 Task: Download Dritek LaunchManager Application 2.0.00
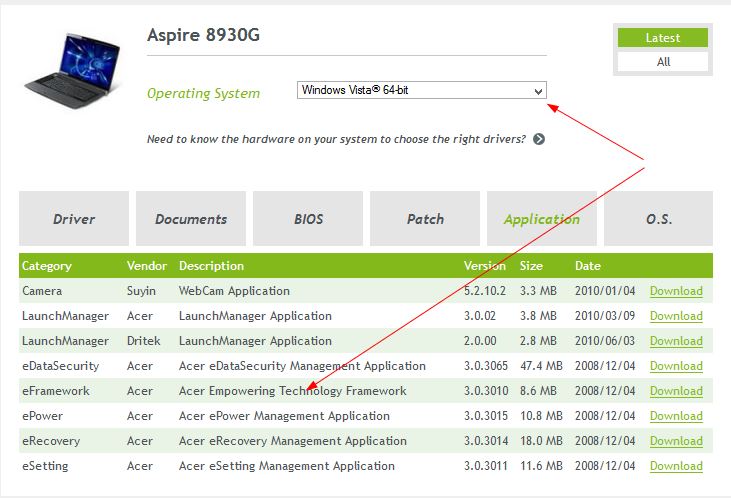(676, 341)
